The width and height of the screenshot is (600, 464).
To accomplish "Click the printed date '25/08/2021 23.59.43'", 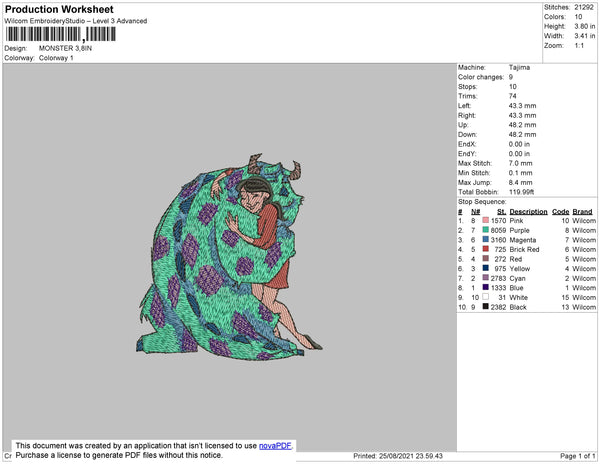I will coord(411,456).
